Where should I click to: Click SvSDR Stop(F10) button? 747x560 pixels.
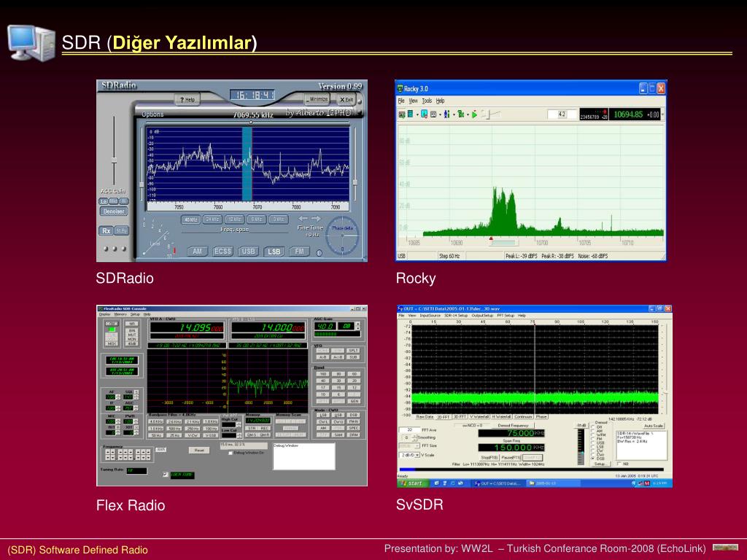pos(489,458)
